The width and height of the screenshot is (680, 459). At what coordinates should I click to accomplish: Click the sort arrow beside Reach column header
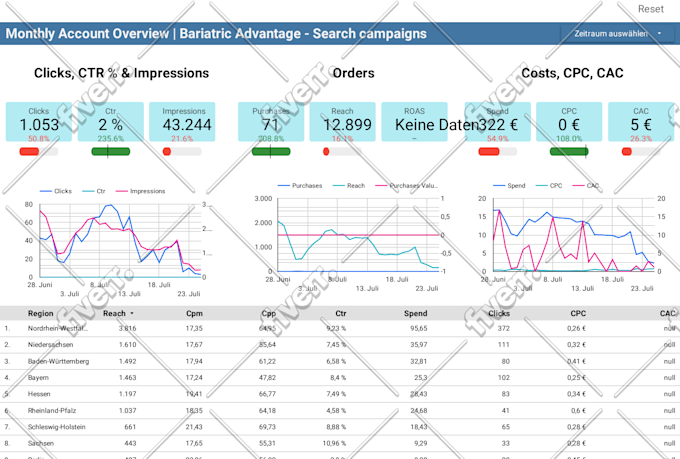point(132,313)
